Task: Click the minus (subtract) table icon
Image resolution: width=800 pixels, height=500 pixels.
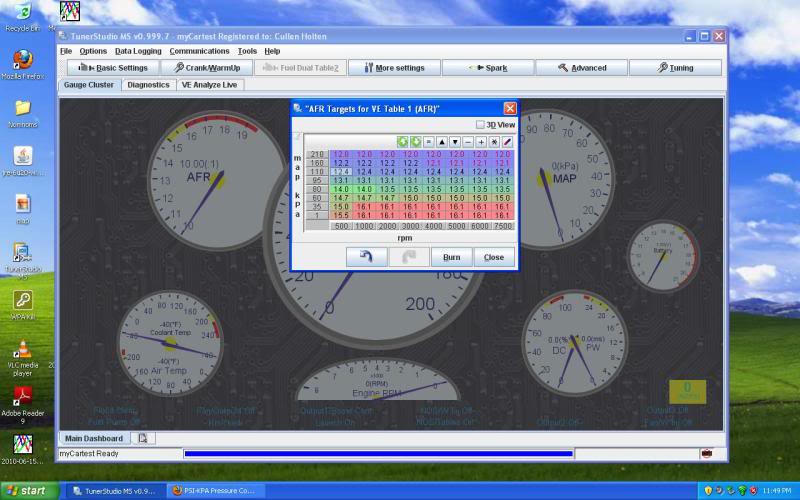Action: (x=468, y=142)
